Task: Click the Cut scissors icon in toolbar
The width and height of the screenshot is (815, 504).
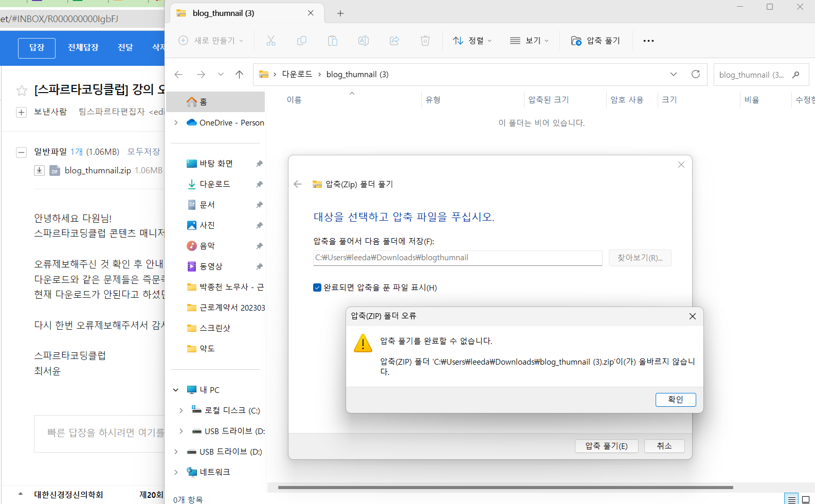Action: pyautogui.click(x=271, y=41)
